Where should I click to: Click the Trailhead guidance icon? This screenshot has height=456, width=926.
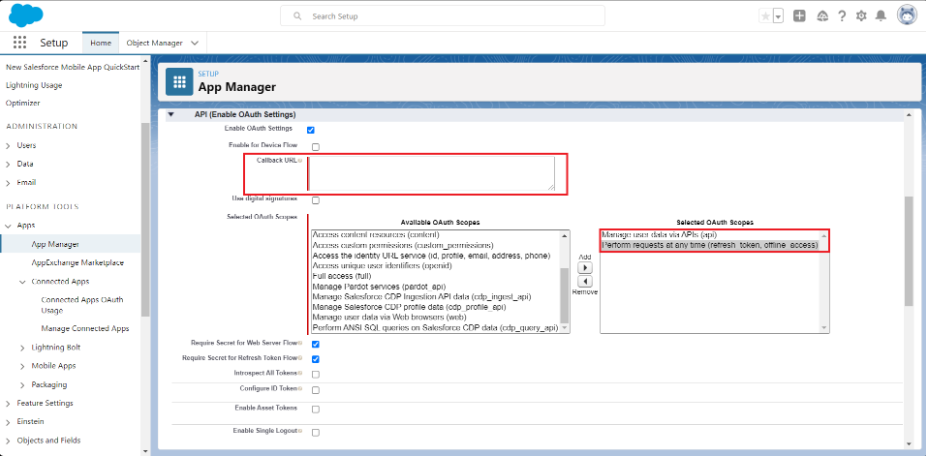(x=822, y=17)
